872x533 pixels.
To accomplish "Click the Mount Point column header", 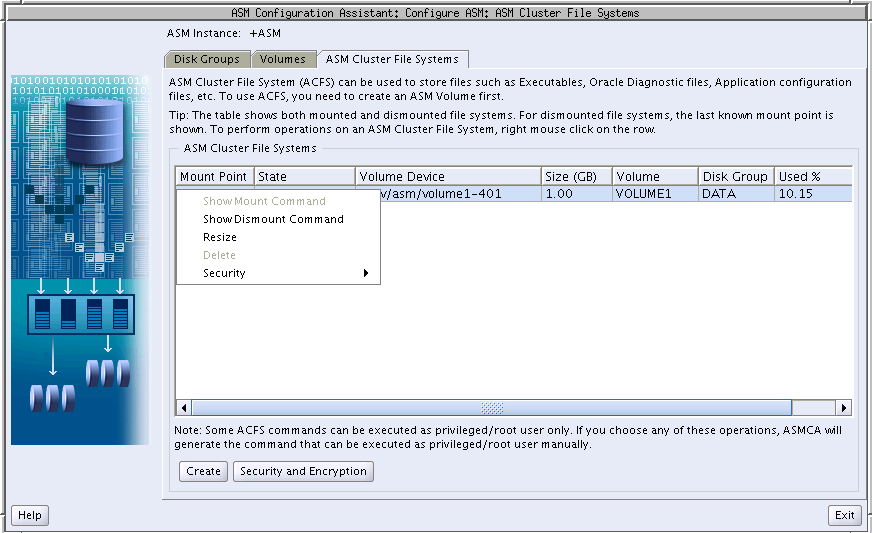I will [215, 176].
